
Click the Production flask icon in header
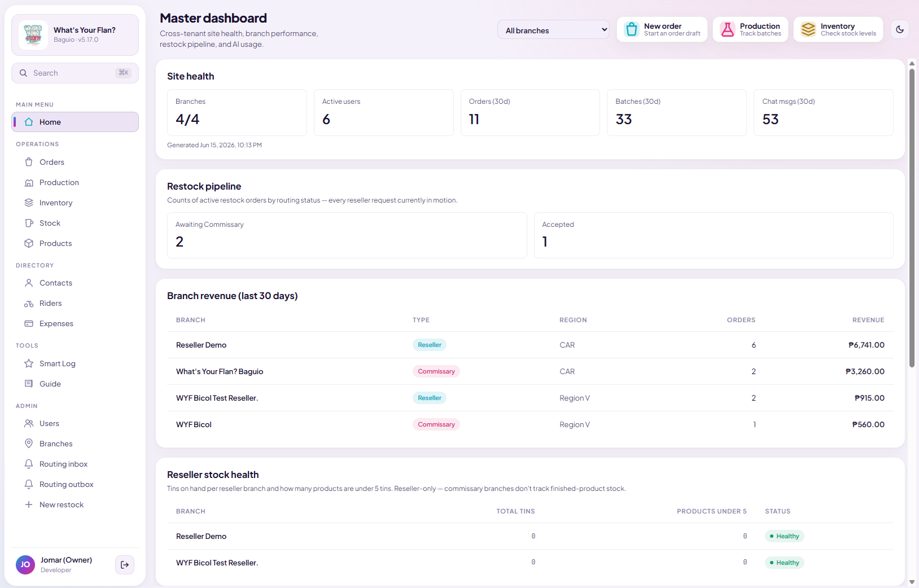[x=728, y=29]
